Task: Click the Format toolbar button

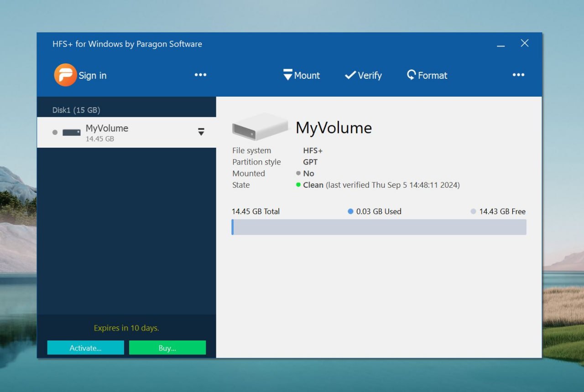Action: click(427, 75)
